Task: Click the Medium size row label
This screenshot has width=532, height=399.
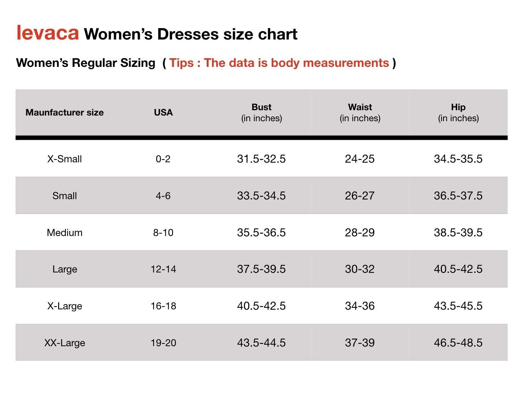Action: (65, 233)
